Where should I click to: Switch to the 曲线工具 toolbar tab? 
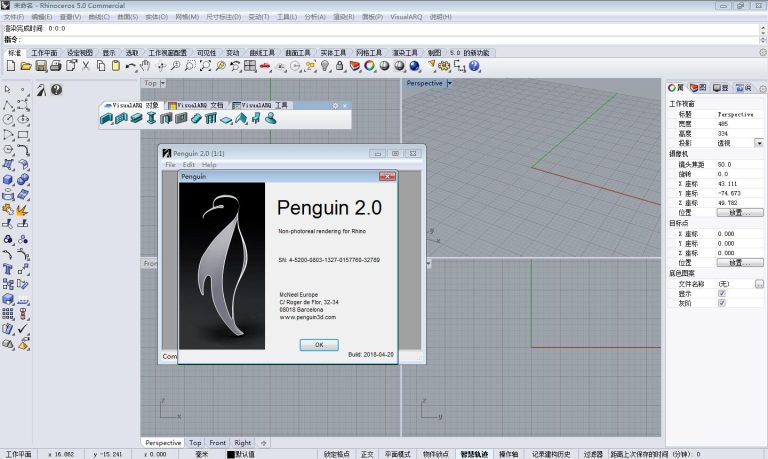[262, 52]
